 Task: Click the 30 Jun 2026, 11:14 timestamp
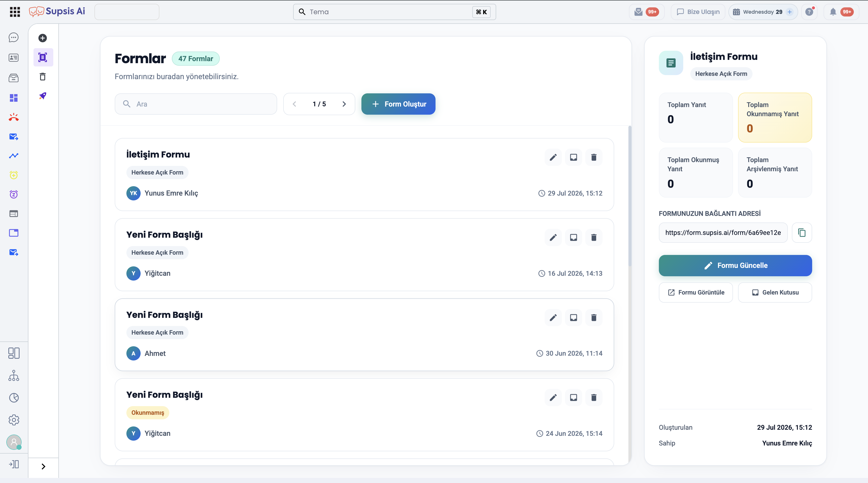pyautogui.click(x=574, y=353)
